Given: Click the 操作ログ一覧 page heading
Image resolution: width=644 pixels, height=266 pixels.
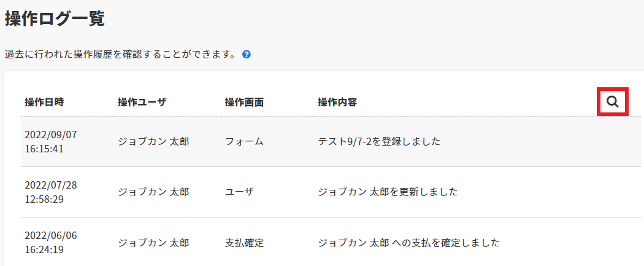Looking at the screenshot, I should click(55, 18).
